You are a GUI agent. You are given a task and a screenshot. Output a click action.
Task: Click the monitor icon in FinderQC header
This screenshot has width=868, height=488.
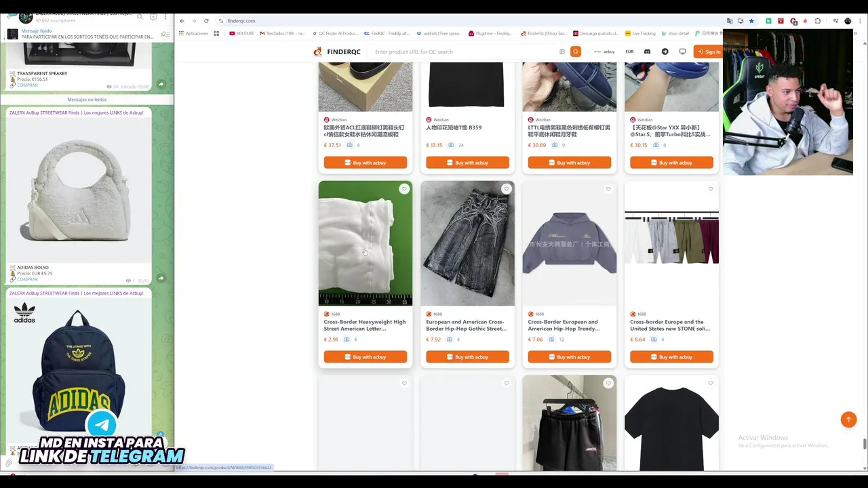coord(682,52)
